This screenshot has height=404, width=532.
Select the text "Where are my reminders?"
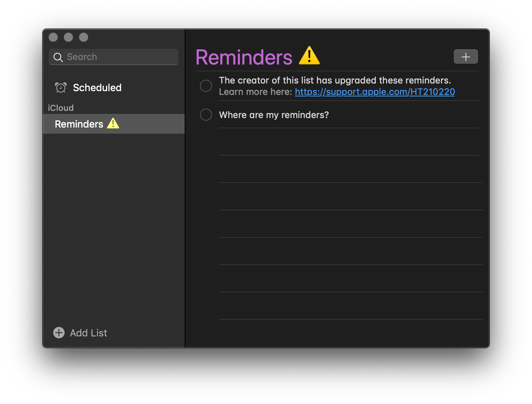pos(274,114)
